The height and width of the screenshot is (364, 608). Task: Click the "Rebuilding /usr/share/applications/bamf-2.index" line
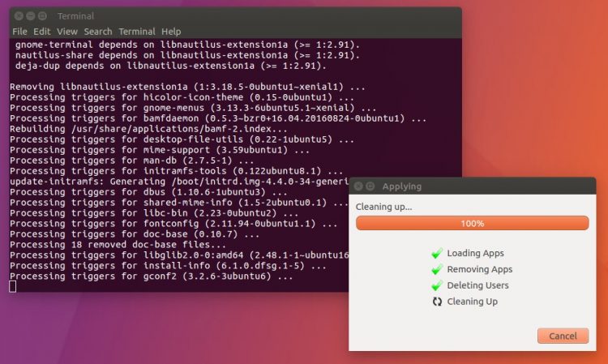tap(148, 129)
